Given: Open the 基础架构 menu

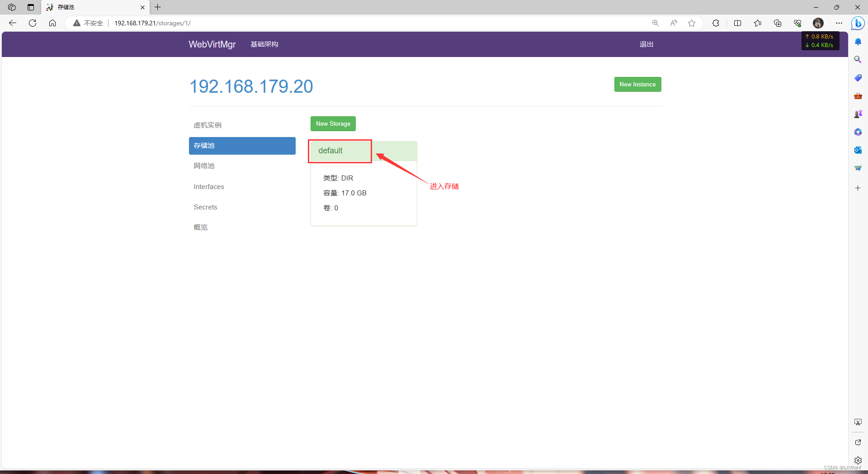Looking at the screenshot, I should [264, 44].
